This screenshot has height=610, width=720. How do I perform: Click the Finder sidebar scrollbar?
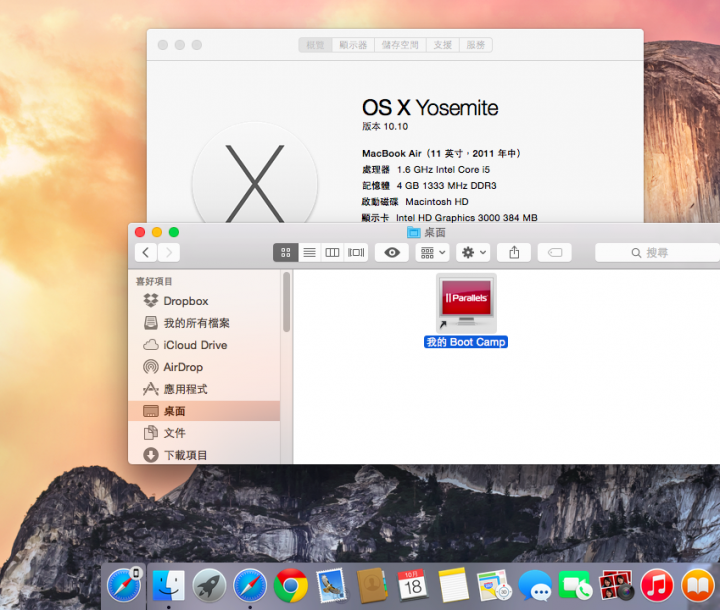pyautogui.click(x=287, y=302)
